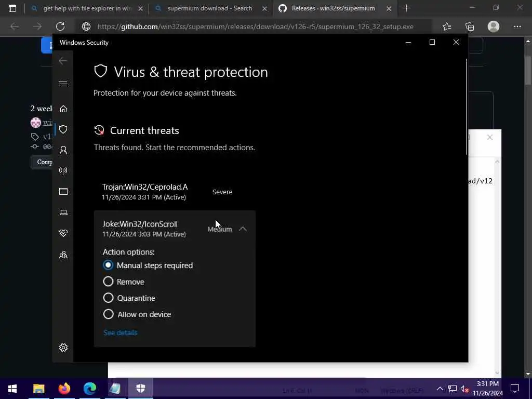Switch to Microsoft Edge in the taskbar
This screenshot has height=399, width=532.
(89, 389)
